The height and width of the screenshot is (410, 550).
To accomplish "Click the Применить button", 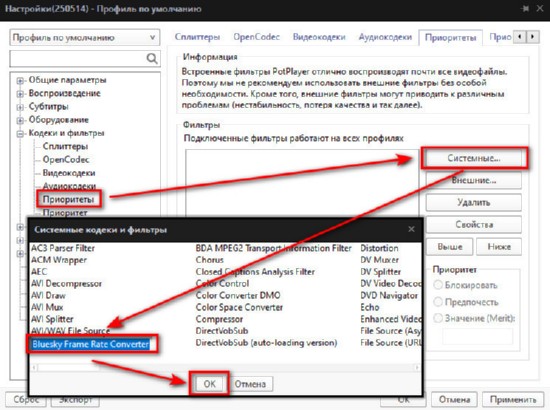I will (513, 399).
